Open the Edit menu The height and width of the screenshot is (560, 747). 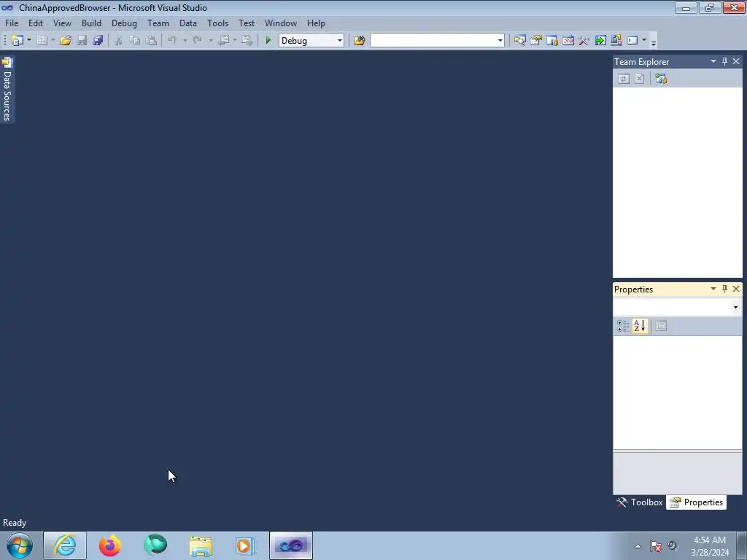pos(36,23)
